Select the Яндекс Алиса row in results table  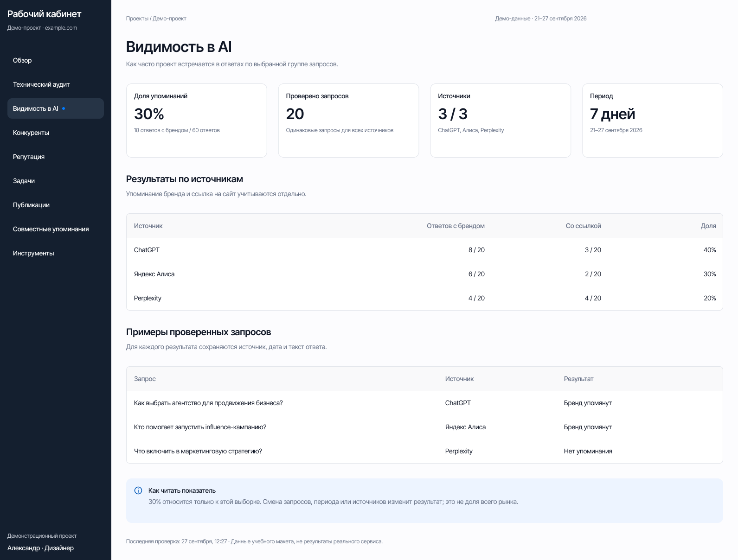(424, 274)
